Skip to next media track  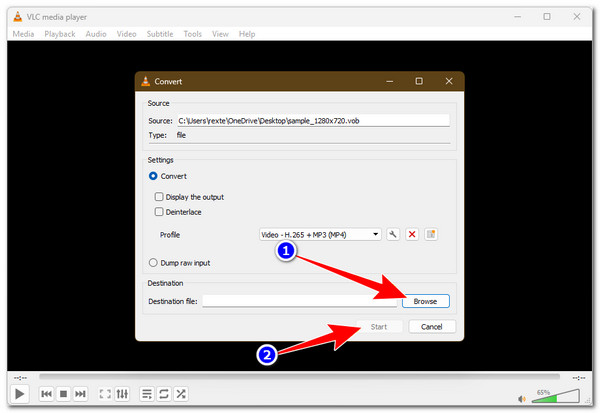click(x=80, y=394)
